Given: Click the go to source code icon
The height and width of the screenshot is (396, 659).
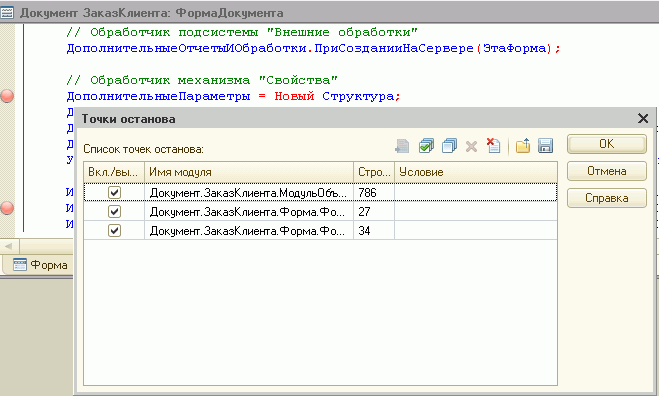Looking at the screenshot, I should pos(402,146).
